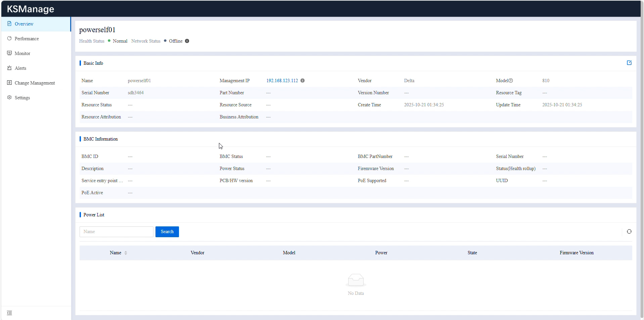The height and width of the screenshot is (320, 644).
Task: Click the help icon beside Model label
Action: [511, 81]
